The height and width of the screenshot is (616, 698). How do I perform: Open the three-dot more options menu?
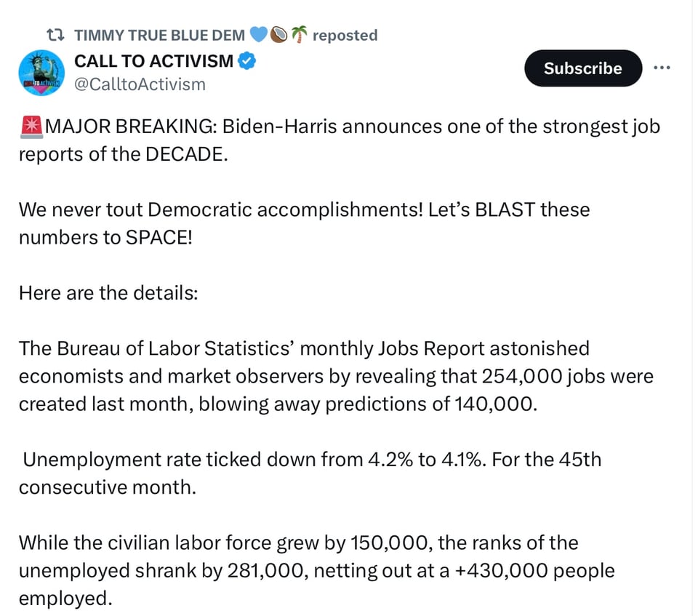[661, 68]
